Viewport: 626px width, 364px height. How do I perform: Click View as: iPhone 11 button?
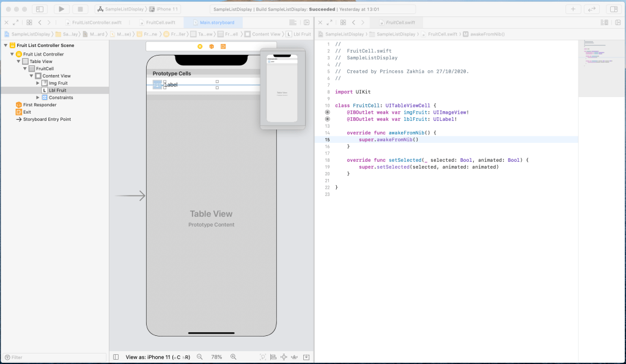pyautogui.click(x=158, y=357)
